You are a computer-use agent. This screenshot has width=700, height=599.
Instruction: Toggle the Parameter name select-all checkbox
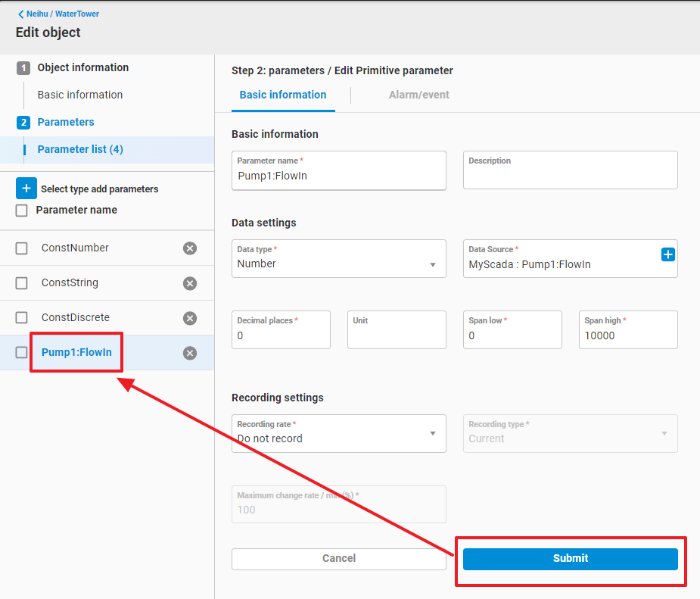pos(22,211)
